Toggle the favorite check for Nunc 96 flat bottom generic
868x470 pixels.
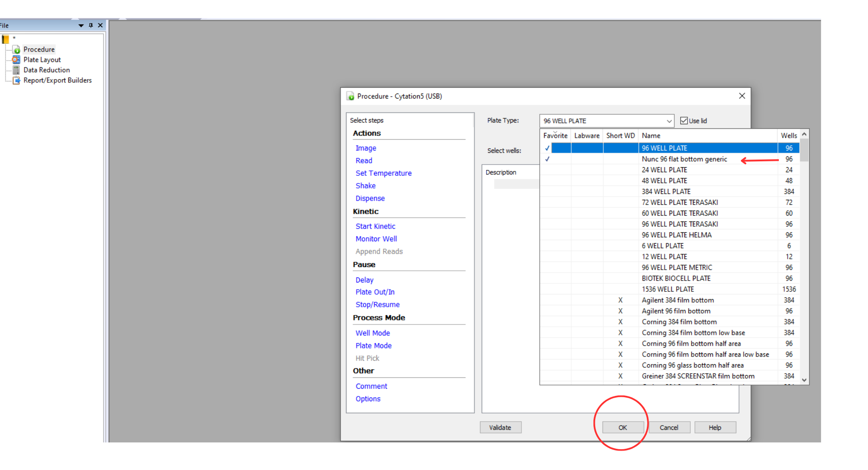click(547, 159)
